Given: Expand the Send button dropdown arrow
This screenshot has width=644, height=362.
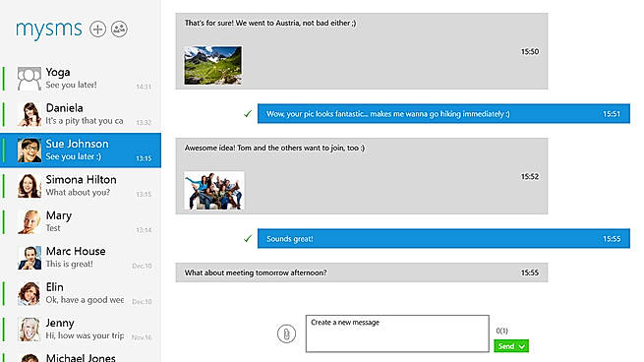Looking at the screenshot, I should [522, 346].
